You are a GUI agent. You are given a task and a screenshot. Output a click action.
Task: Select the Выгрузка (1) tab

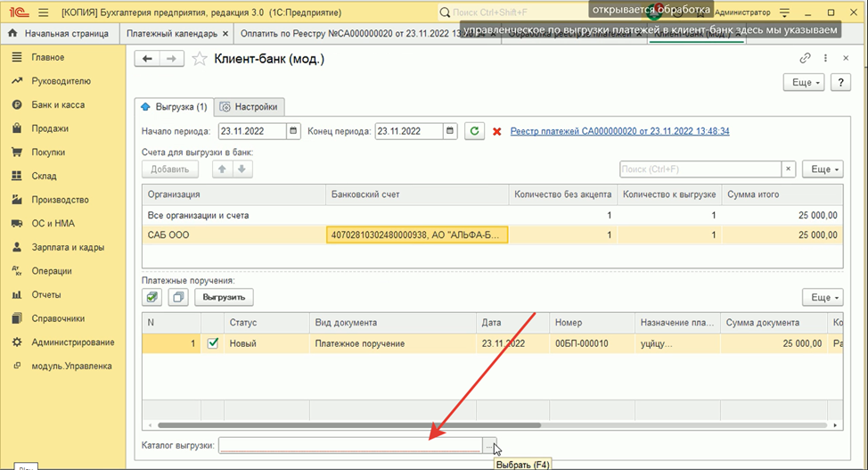pos(174,107)
